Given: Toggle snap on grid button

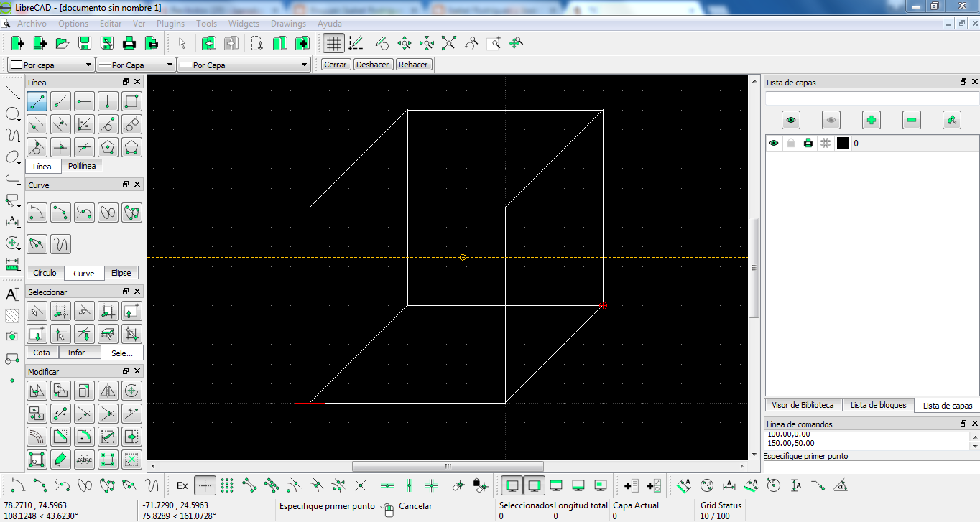Looking at the screenshot, I should pyautogui.click(x=227, y=485).
